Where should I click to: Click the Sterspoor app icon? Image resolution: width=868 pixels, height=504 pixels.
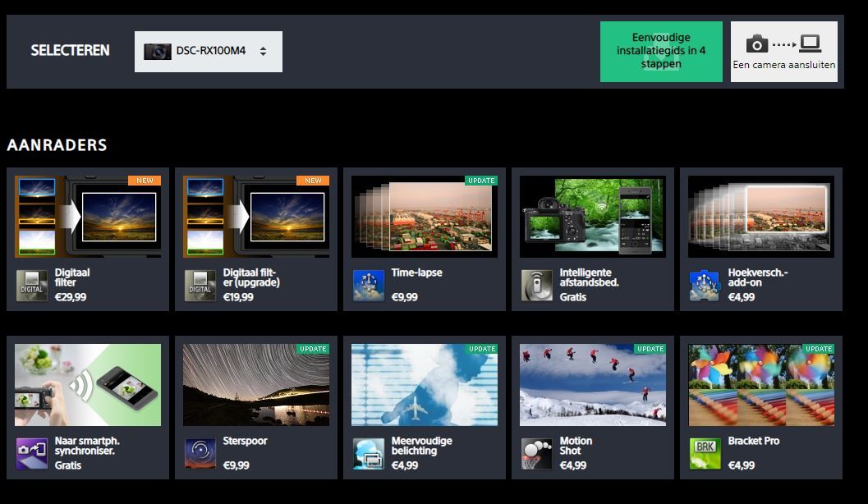200,453
